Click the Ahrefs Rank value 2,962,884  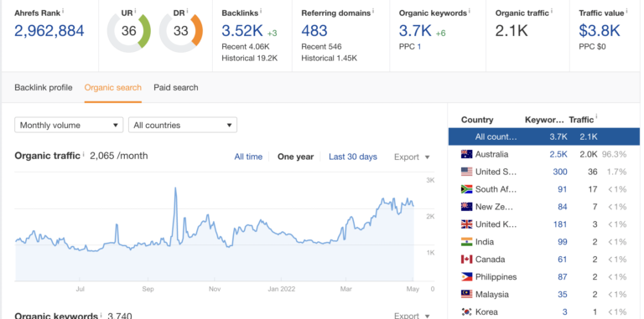click(x=49, y=31)
